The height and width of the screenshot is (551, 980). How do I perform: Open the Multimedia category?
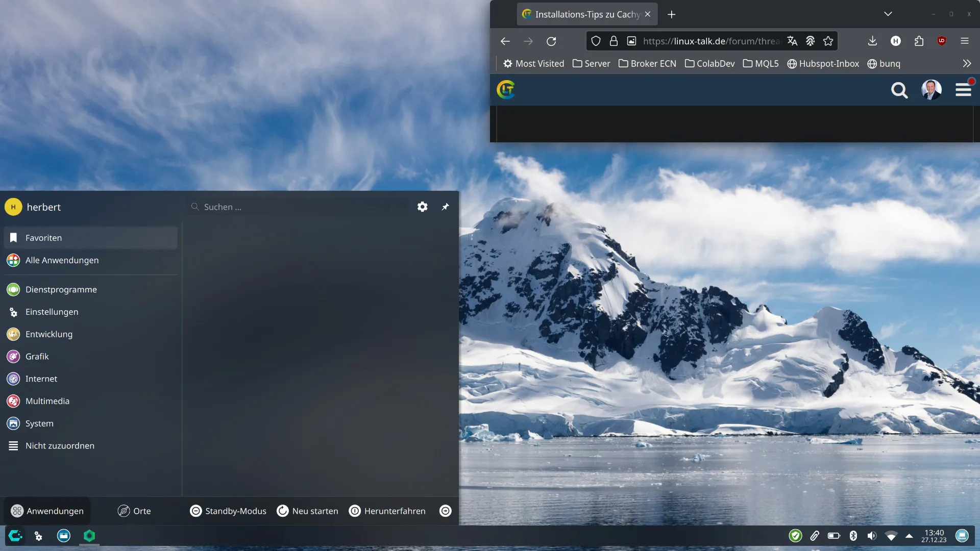(x=47, y=401)
